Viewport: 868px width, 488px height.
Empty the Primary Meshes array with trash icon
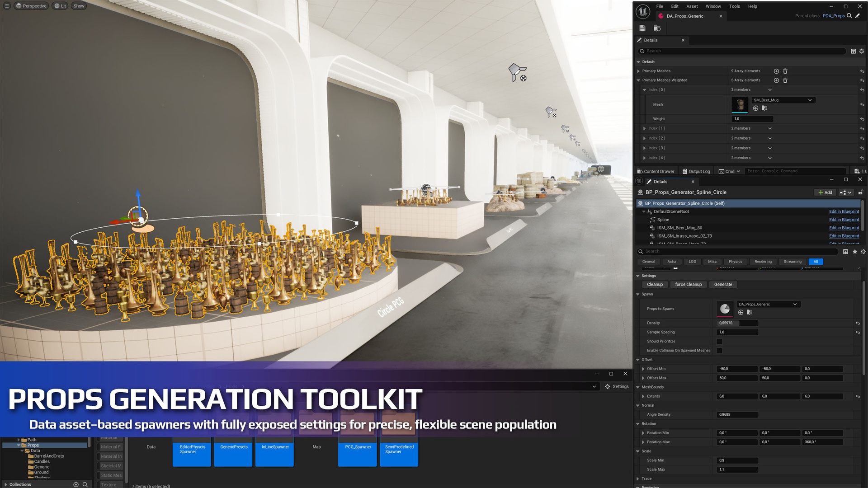pyautogui.click(x=785, y=71)
